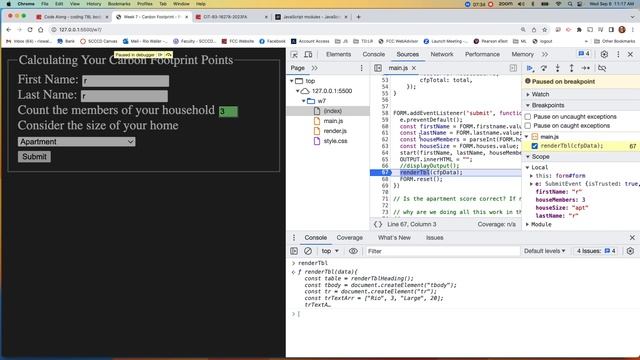This screenshot has height=360, width=640.
Task: Pretty print the main.js source
Action: click(378, 224)
